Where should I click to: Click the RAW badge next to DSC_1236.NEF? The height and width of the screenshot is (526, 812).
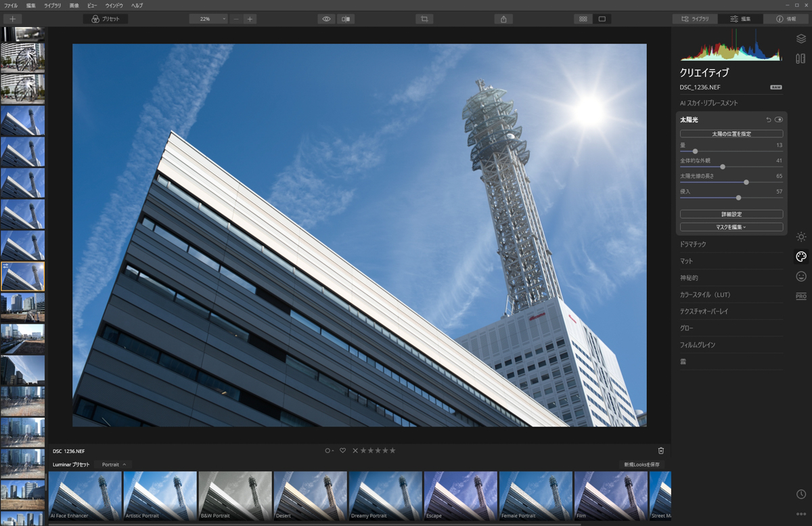(776, 87)
